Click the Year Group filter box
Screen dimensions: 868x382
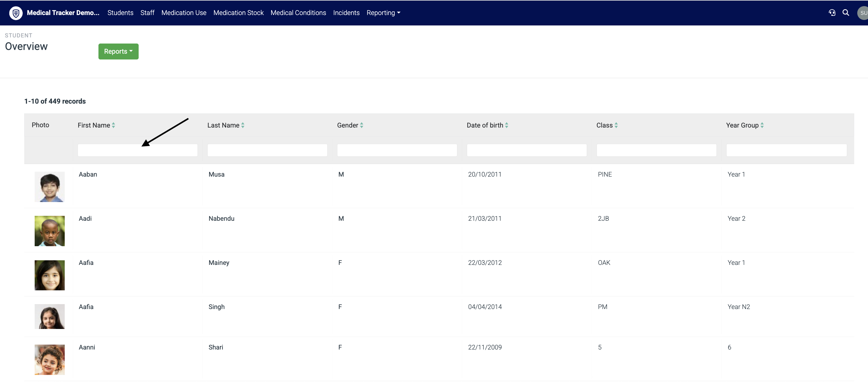[x=786, y=150]
